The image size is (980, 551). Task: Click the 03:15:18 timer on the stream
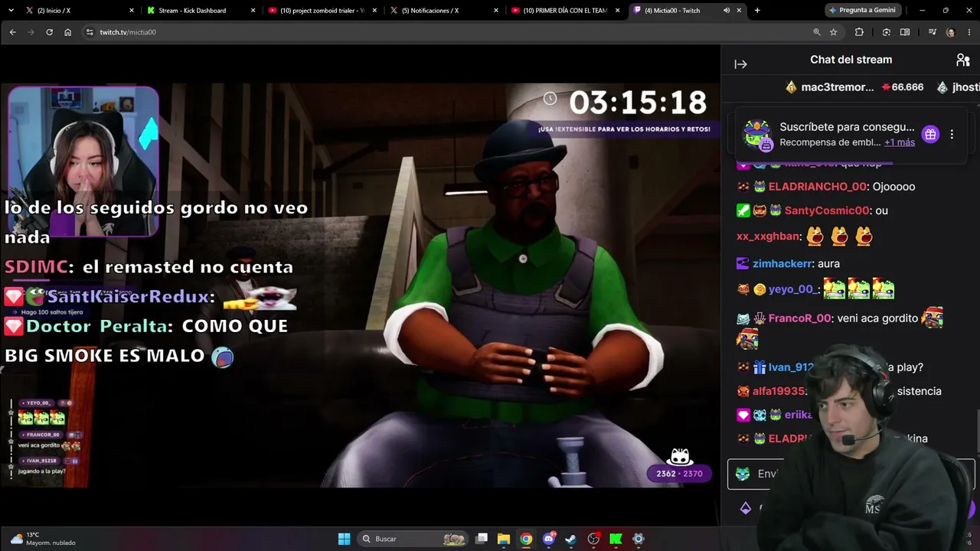(637, 103)
